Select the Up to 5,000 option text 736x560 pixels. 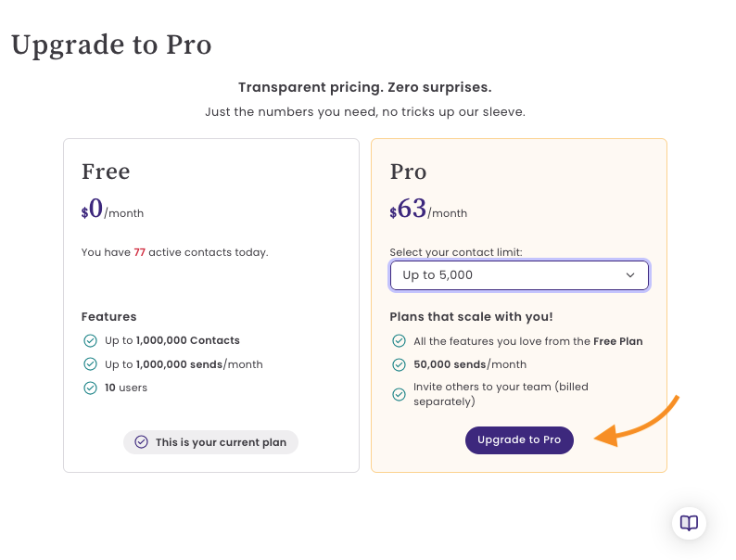pos(438,275)
